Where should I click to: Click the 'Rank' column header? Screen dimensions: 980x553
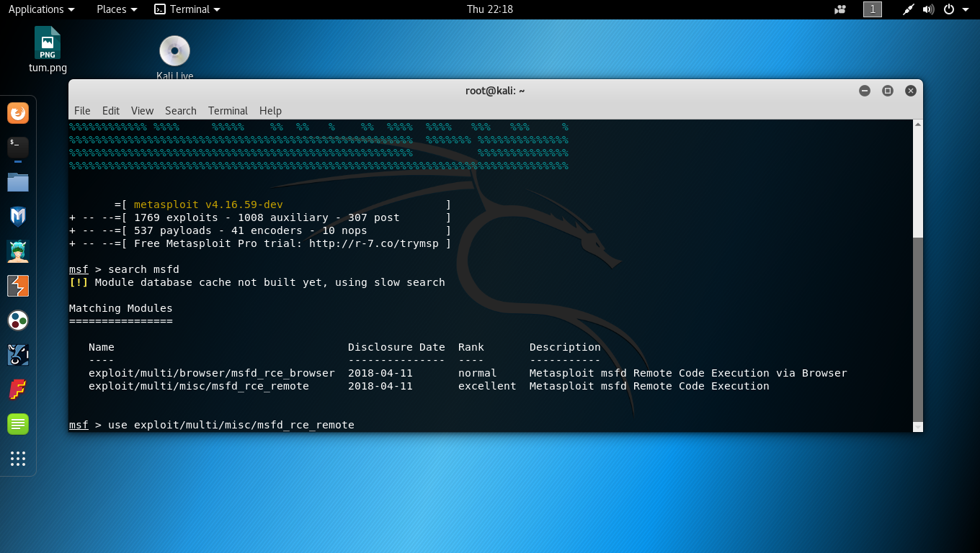point(471,348)
